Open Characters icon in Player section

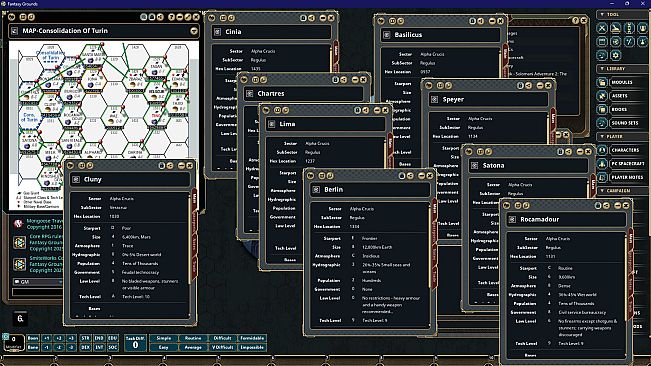602,150
